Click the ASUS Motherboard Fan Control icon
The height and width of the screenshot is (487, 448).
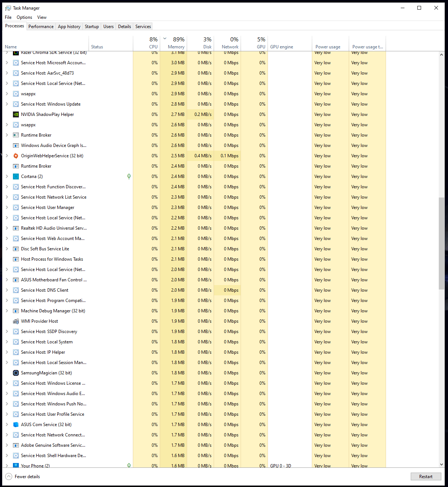pyautogui.click(x=16, y=280)
